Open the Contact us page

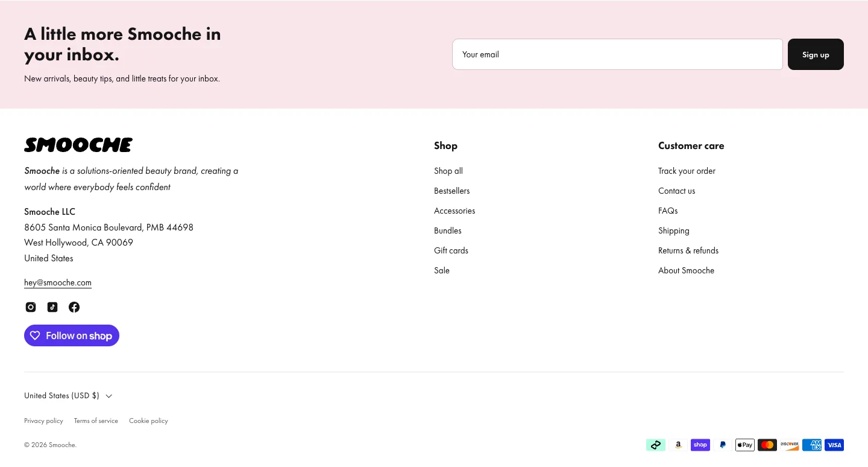point(676,191)
